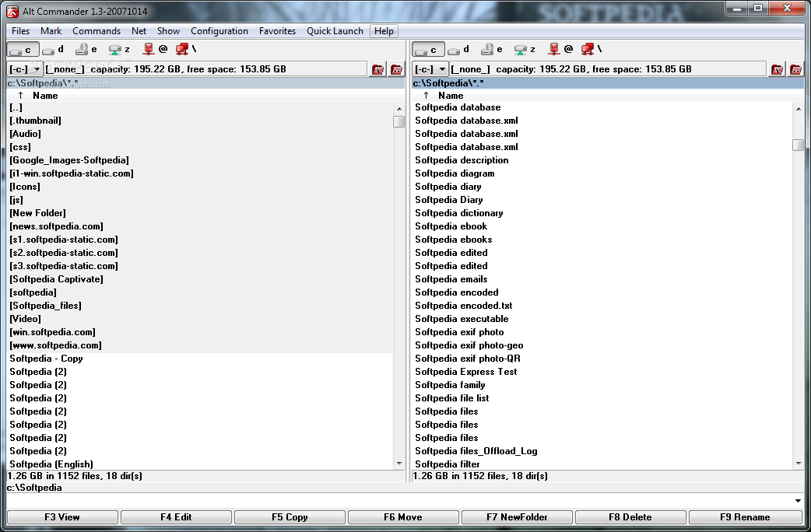The image size is (811, 532).
Task: Click the right panel scrollbar down arrow
Action: pyautogui.click(x=798, y=464)
